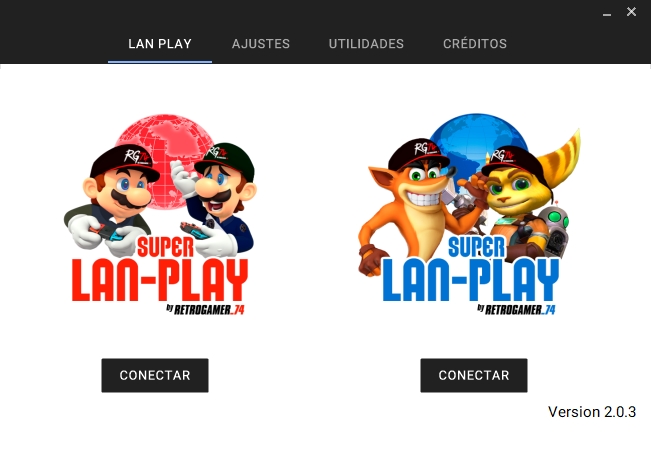Click CONECTAR under the red Mario logo
Viewport: 651px width, 461px height.
tap(155, 375)
